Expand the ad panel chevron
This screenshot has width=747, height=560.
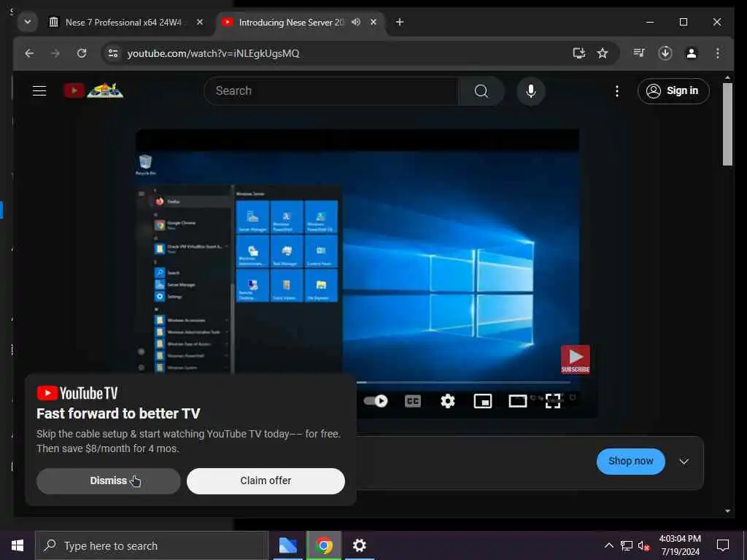pyautogui.click(x=684, y=462)
